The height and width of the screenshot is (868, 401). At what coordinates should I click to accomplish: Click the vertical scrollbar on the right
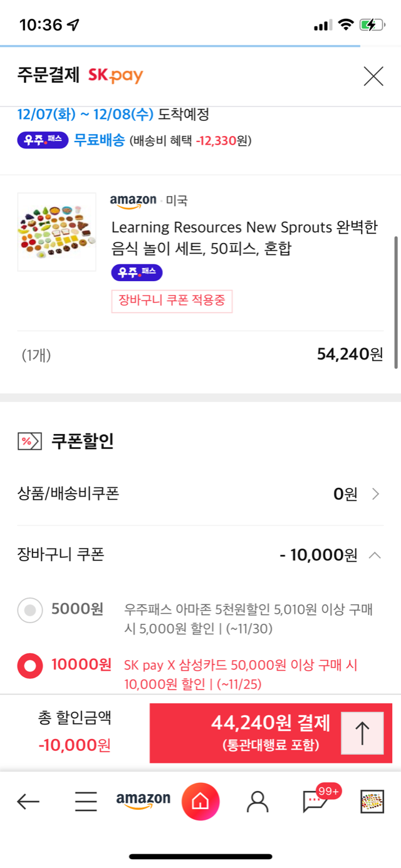tap(396, 302)
